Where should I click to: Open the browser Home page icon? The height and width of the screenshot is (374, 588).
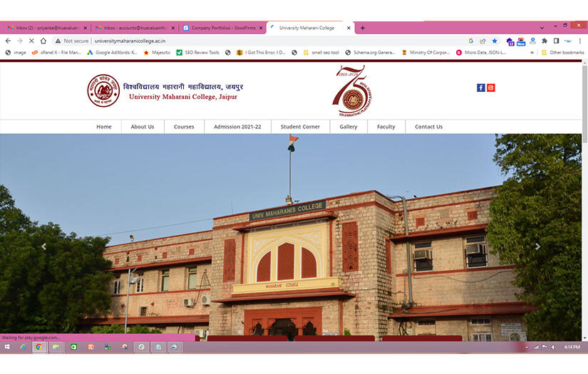43,41
